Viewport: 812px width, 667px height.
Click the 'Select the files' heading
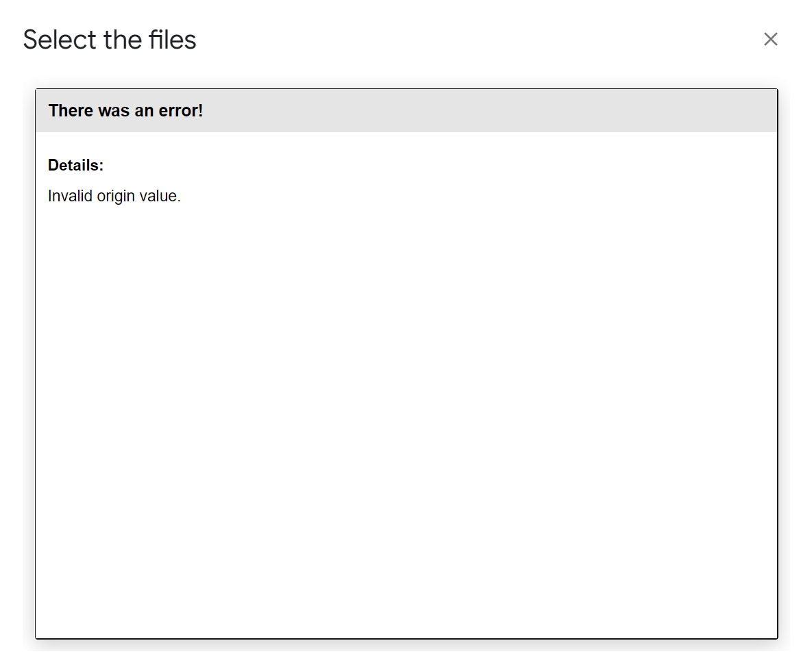click(109, 39)
